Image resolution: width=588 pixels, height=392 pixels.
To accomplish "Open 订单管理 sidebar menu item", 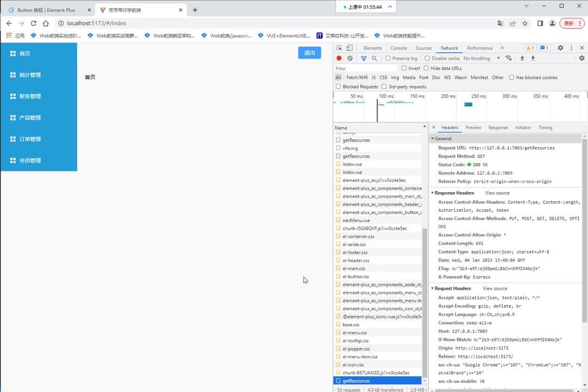I will coord(39,139).
